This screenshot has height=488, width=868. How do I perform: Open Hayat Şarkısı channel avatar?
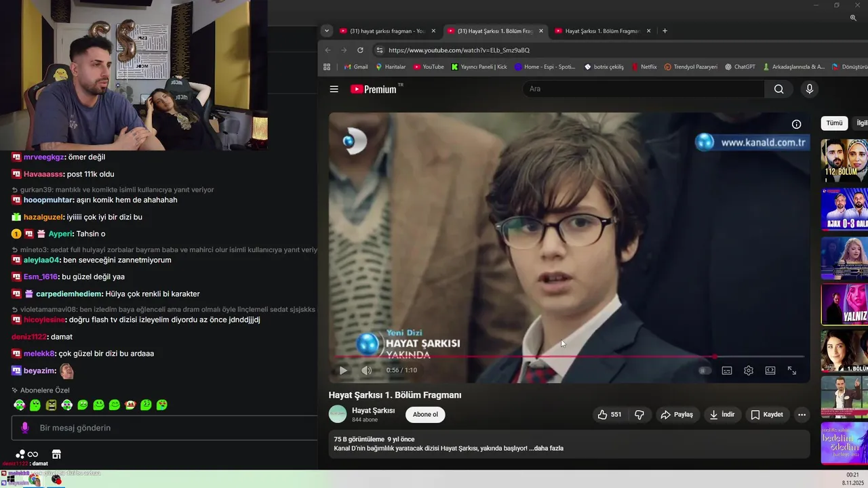point(338,414)
